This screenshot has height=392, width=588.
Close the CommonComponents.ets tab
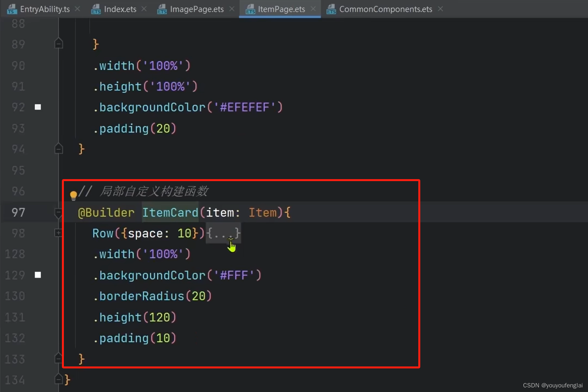click(x=441, y=9)
